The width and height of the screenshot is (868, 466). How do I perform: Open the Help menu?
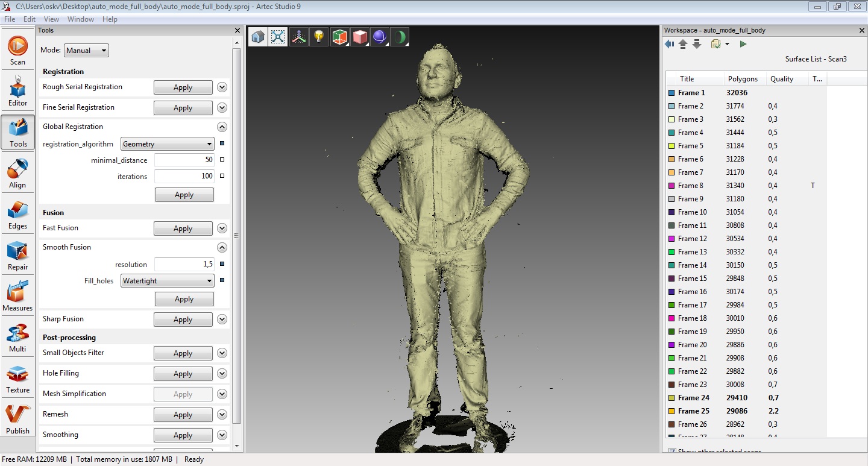[x=110, y=19]
